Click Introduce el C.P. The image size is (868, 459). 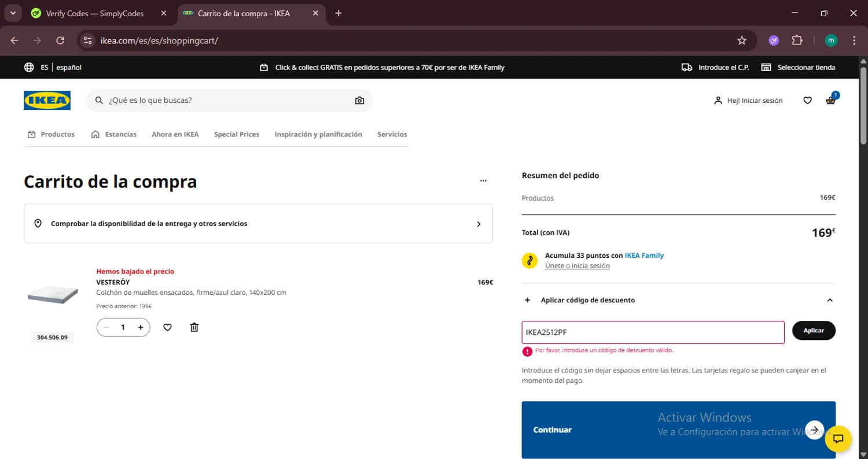(x=715, y=68)
